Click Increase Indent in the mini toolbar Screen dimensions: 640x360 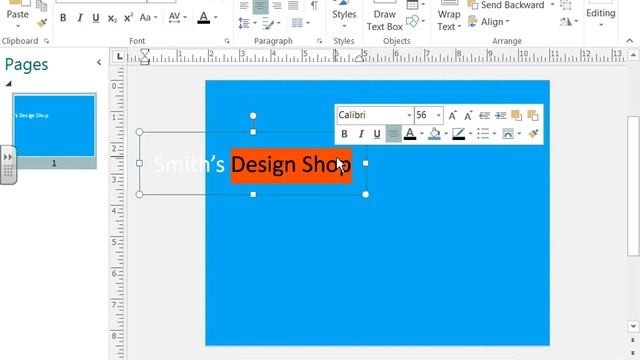pyautogui.click(x=500, y=116)
